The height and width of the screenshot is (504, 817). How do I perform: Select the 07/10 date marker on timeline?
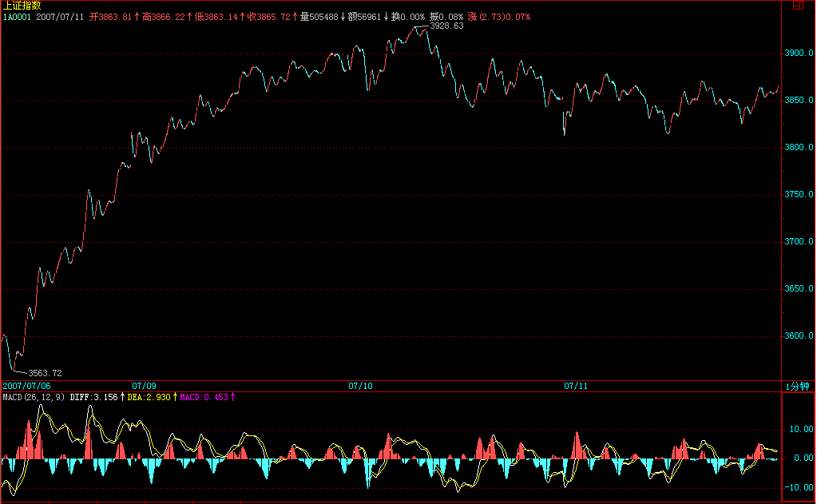(360, 386)
